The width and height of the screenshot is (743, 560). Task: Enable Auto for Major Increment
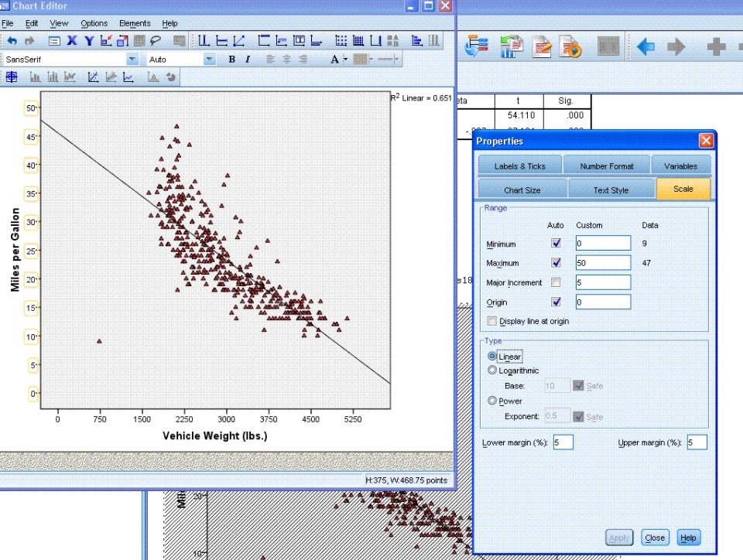556,282
